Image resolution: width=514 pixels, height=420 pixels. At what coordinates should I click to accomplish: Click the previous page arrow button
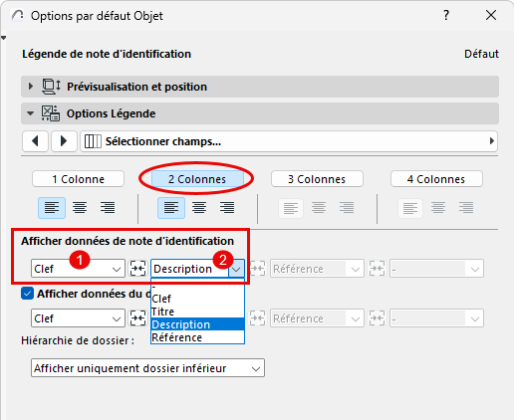tap(35, 141)
